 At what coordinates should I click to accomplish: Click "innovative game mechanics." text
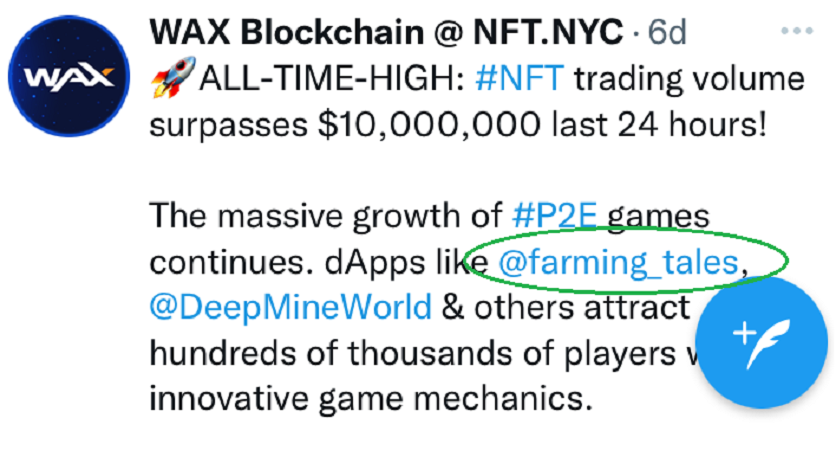coord(365,398)
